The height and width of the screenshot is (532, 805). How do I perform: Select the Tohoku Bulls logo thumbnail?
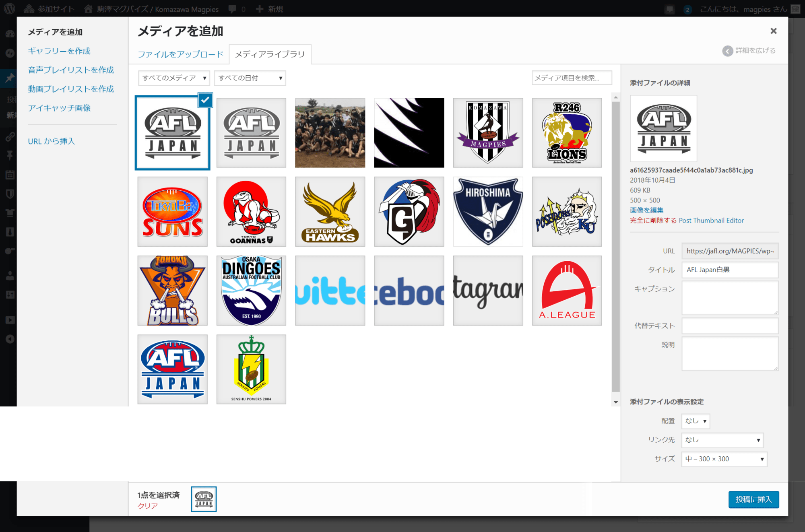(x=172, y=291)
